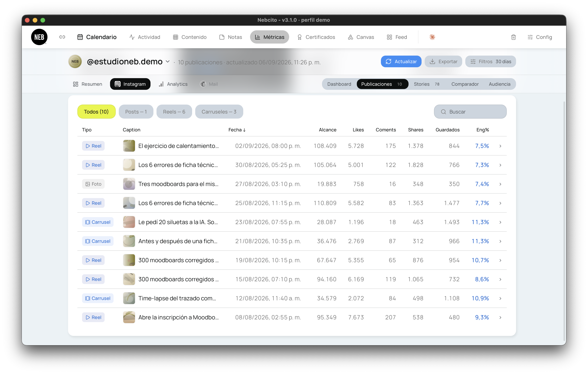
Task: Expand the Le pedí 20 siluetas row chevron
Action: pos(500,222)
